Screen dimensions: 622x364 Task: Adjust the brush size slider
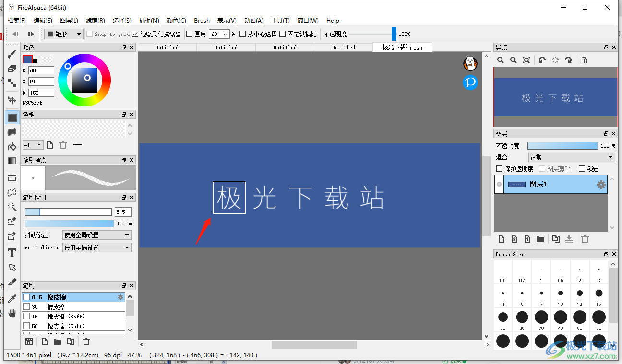click(68, 212)
